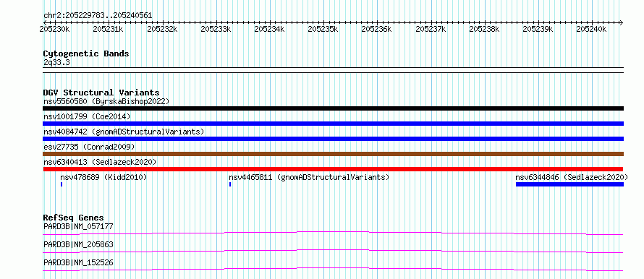Click the PARD3B|NM_205863 gene label
Image resolution: width=644 pixels, height=279 pixels.
78,244
